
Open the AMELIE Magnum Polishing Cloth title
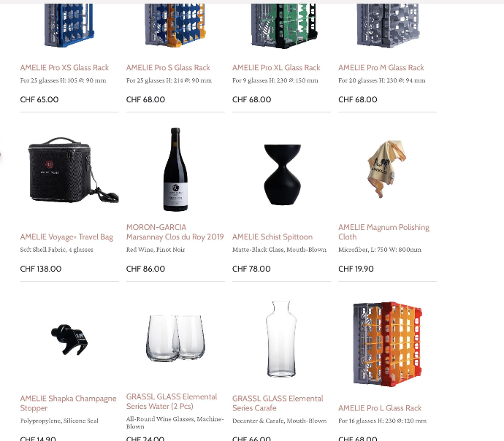click(x=383, y=232)
